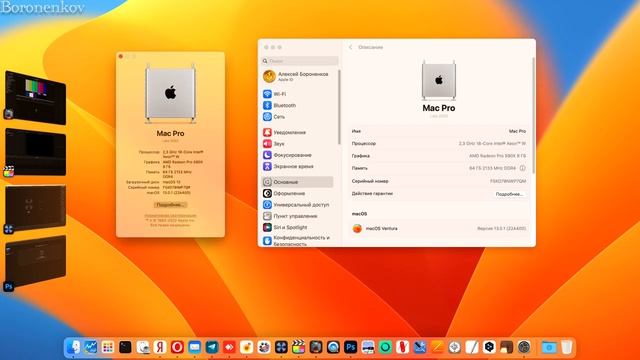
Task: Click the Графика row in Settings
Action: point(439,156)
